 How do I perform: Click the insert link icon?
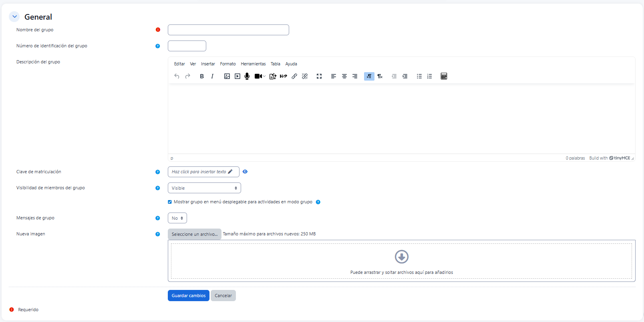coord(294,76)
